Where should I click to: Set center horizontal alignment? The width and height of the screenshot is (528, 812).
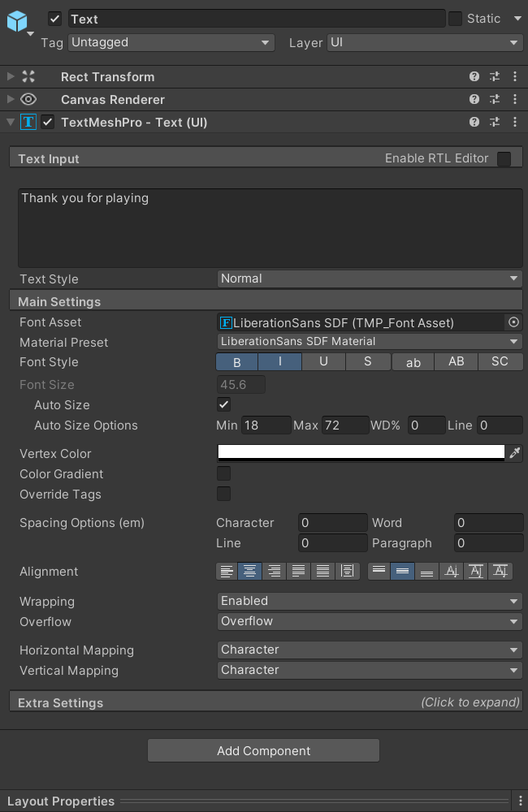pyautogui.click(x=249, y=571)
